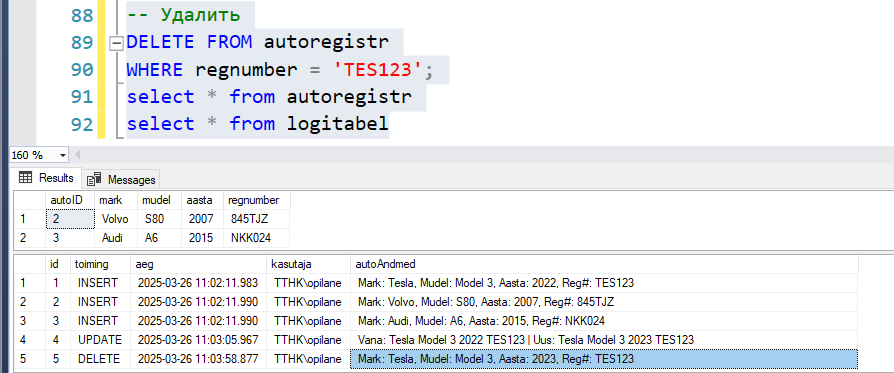Screen dimensions: 894x373
Task: Select the Volvo cell in mark column
Action: pyautogui.click(x=116, y=219)
